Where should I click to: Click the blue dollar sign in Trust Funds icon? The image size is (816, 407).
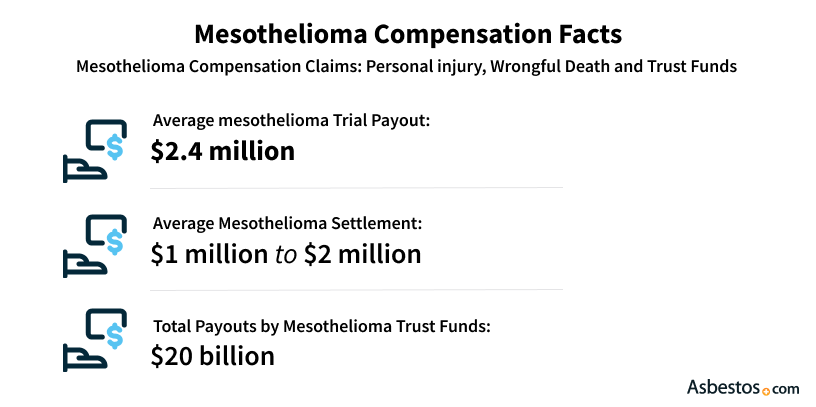coord(115,337)
